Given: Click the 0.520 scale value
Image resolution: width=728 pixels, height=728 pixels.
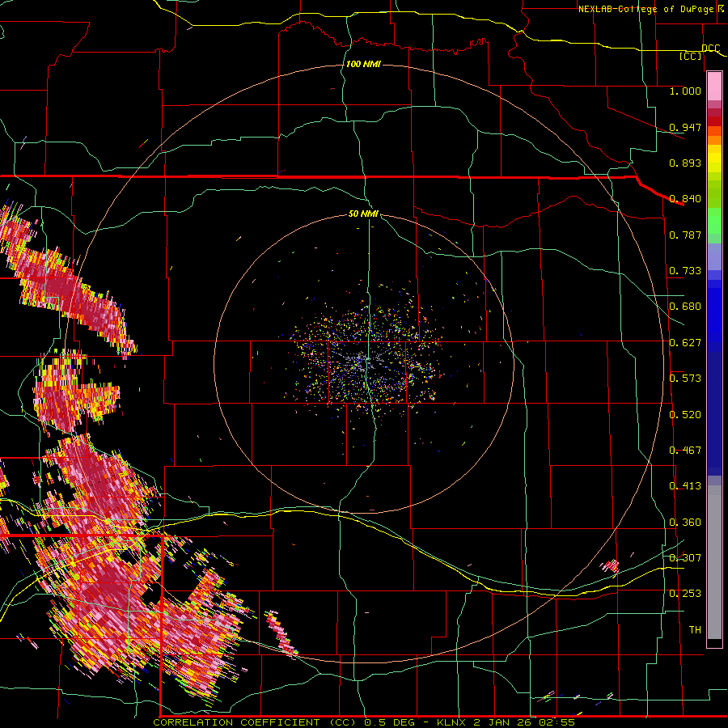Looking at the screenshot, I should 685,415.
